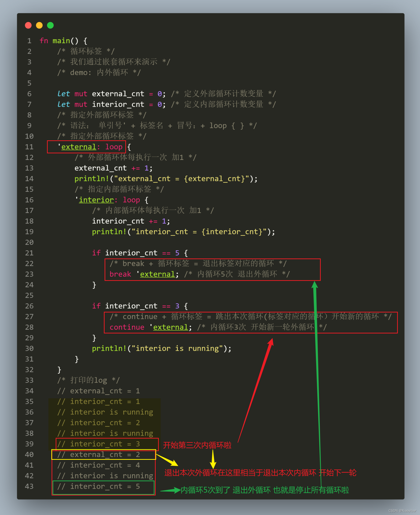Click the 'fn main() {' line

pyautogui.click(x=63, y=41)
